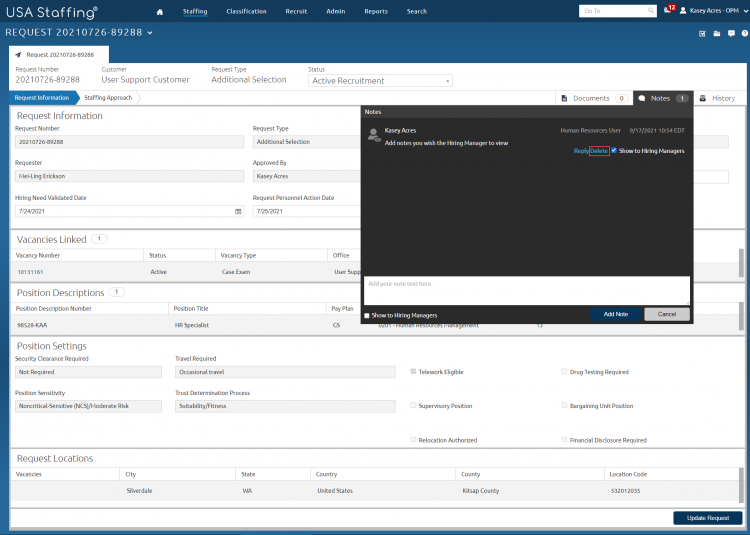This screenshot has width=750, height=535.
Task: Open the notifications inbox with 12 badge
Action: pos(668,10)
